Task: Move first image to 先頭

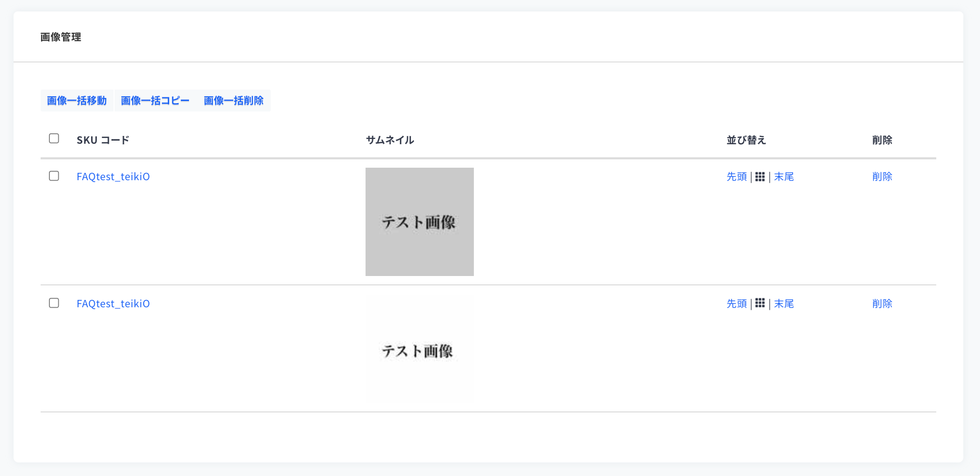Action: tap(737, 177)
